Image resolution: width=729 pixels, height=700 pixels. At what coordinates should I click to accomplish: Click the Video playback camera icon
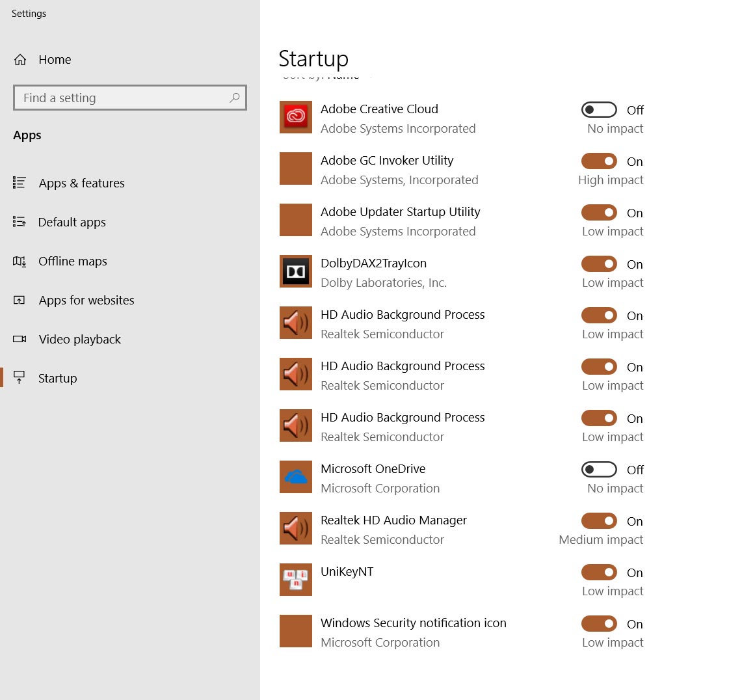tap(19, 339)
